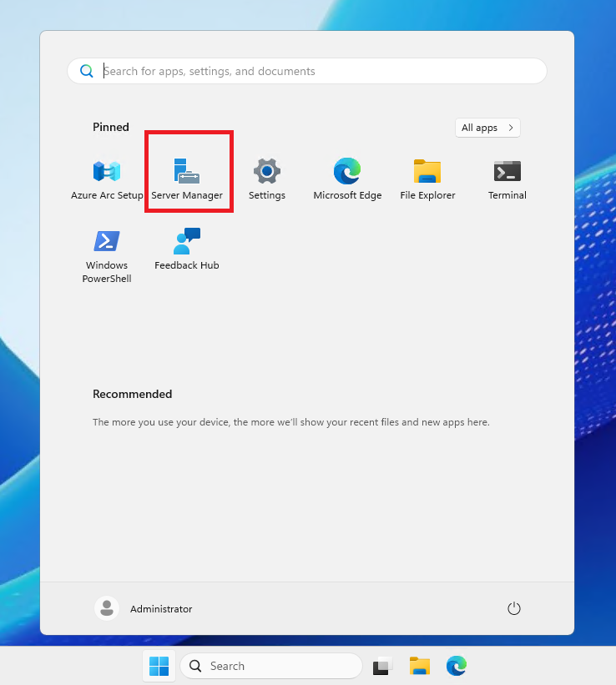Open Task View from the taskbar
Viewport: 616px width, 685px height.
[x=382, y=666]
